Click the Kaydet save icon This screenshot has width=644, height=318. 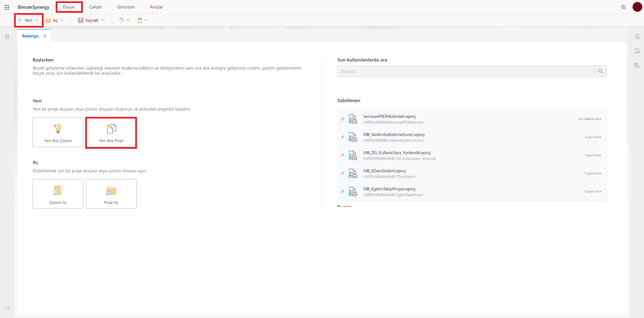coord(81,20)
